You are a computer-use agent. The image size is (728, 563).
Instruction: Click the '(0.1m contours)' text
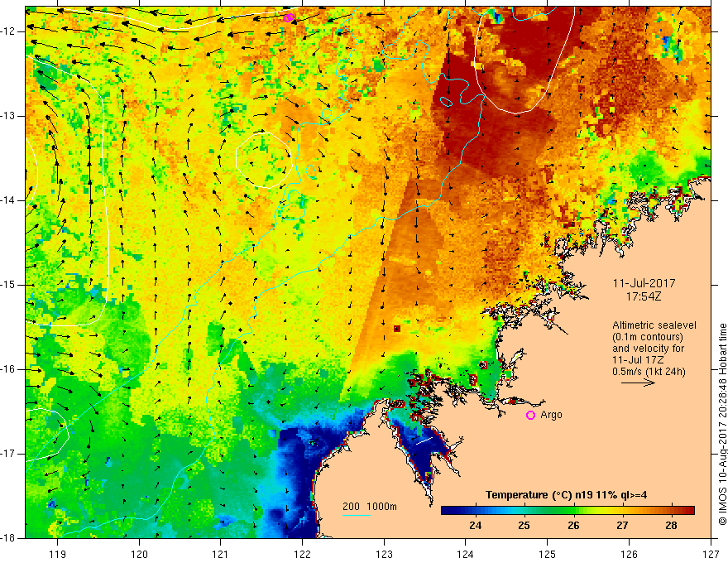point(648,337)
